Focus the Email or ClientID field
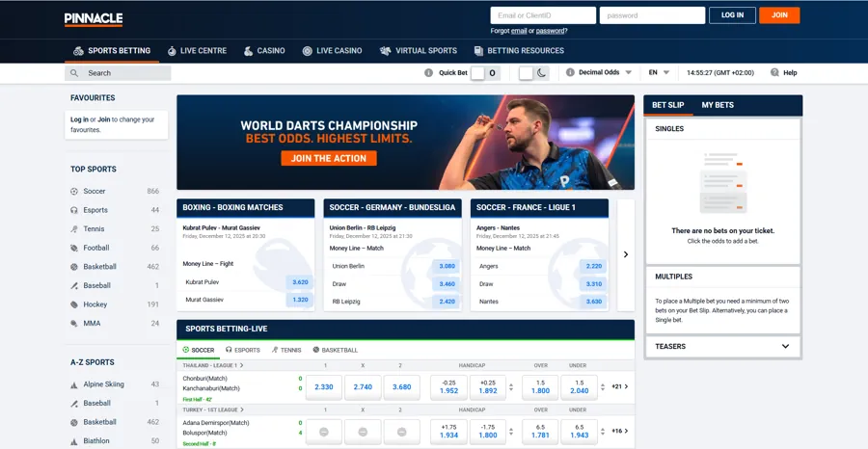The image size is (868, 449). (x=543, y=15)
